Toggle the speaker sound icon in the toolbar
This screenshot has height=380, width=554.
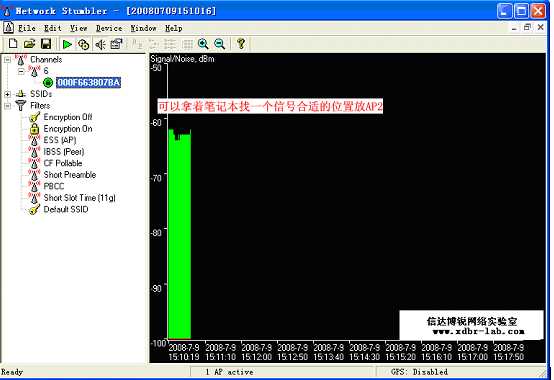click(x=100, y=44)
